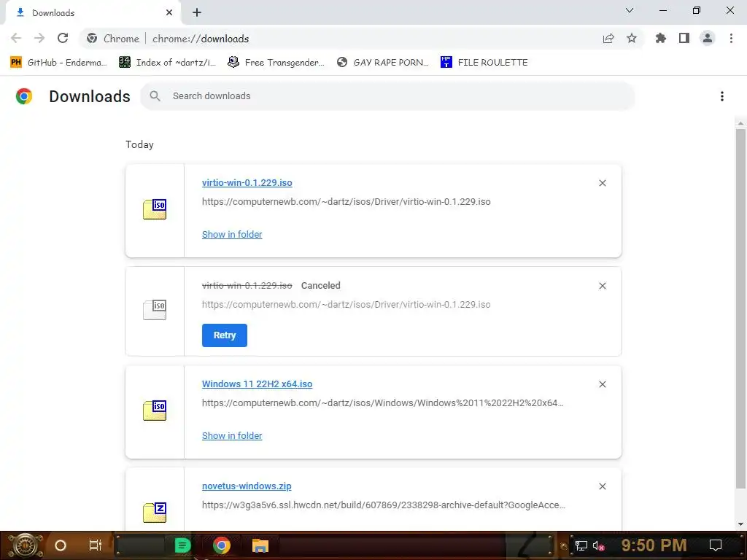Click the canceled download's greyed iso icon
The width and height of the screenshot is (747, 560).
point(155,310)
